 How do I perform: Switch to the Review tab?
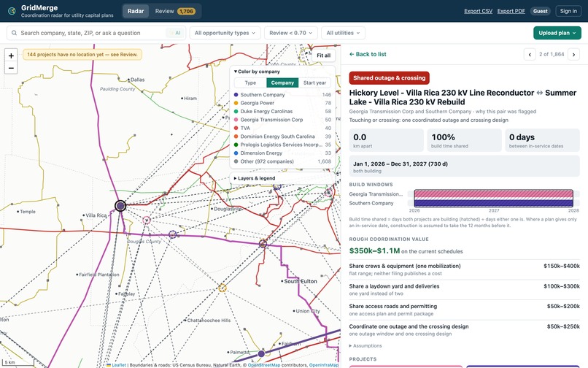[x=174, y=11]
